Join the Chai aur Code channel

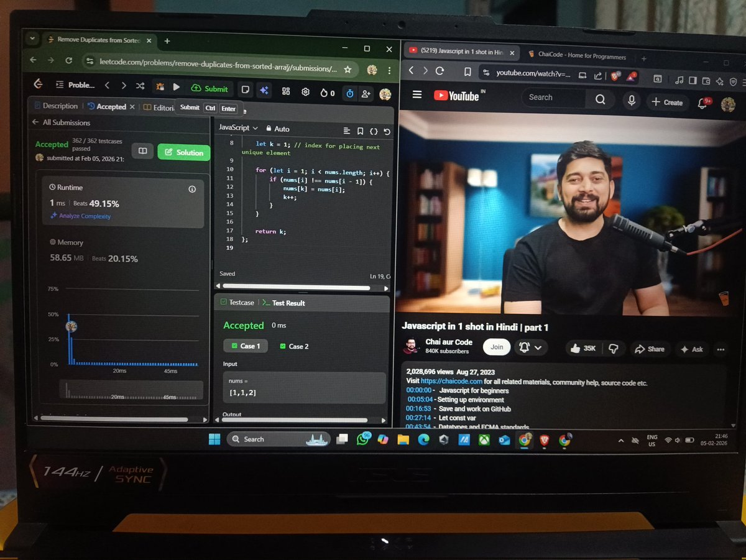click(x=497, y=347)
